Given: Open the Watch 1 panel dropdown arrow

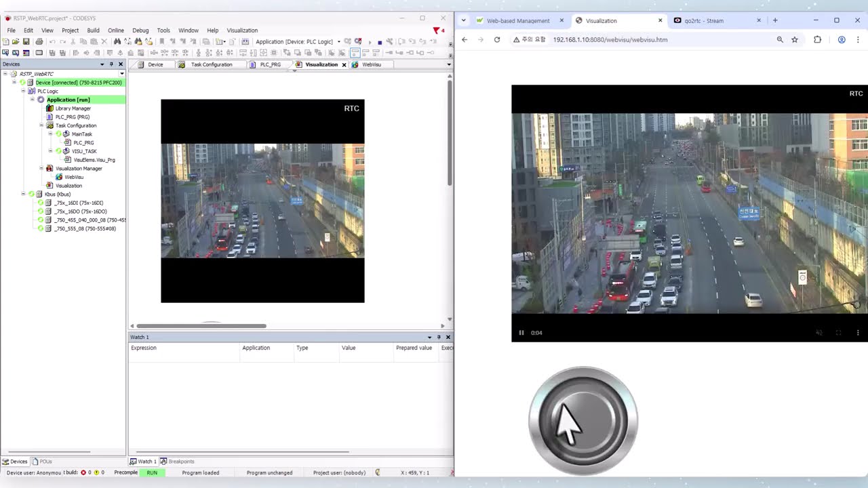Looking at the screenshot, I should [x=429, y=337].
